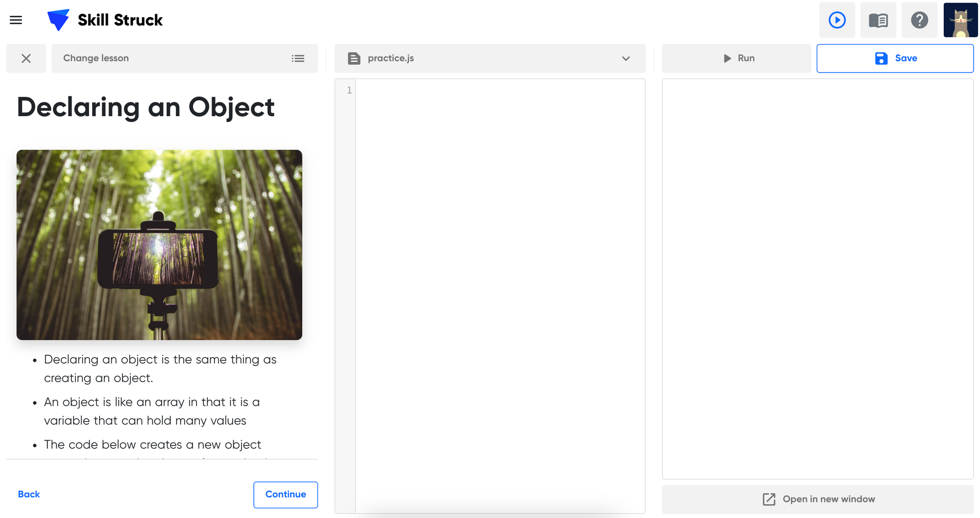Expand the practice.js file dropdown chevron
Screen dimensions: 980x518
point(626,58)
